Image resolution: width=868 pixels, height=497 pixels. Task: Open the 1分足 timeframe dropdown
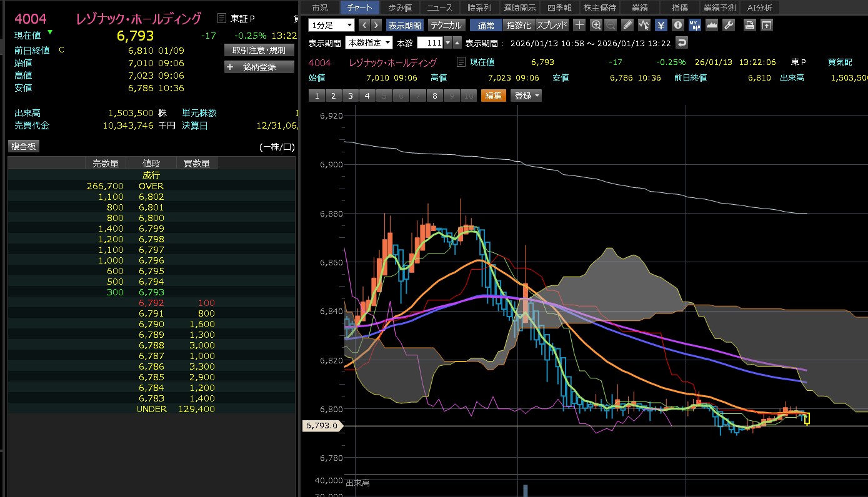(331, 25)
